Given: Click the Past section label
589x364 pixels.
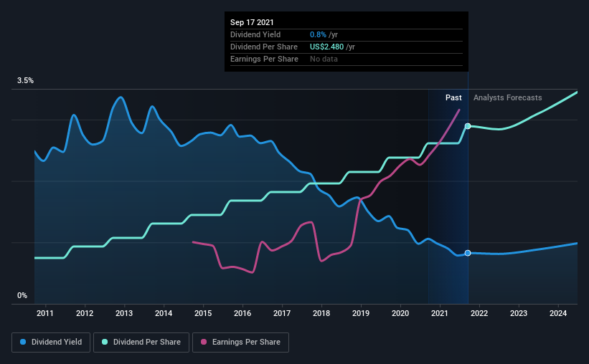Looking at the screenshot, I should (453, 97).
